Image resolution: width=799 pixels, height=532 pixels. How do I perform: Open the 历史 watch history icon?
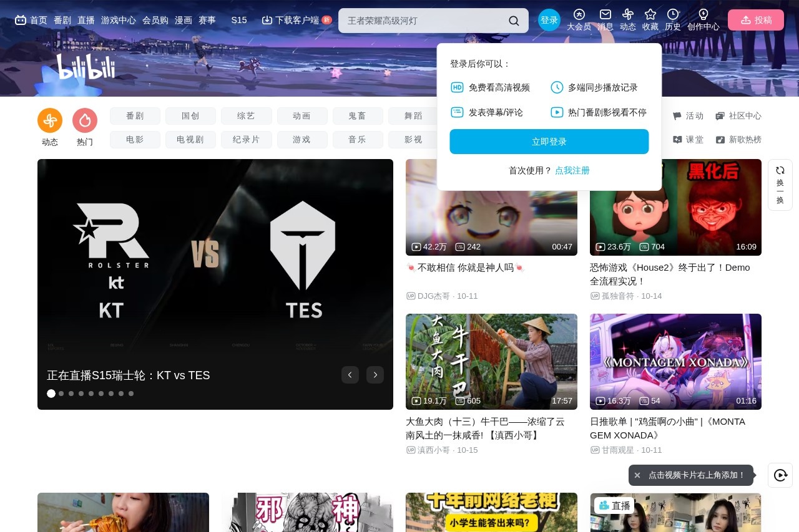pos(672,16)
